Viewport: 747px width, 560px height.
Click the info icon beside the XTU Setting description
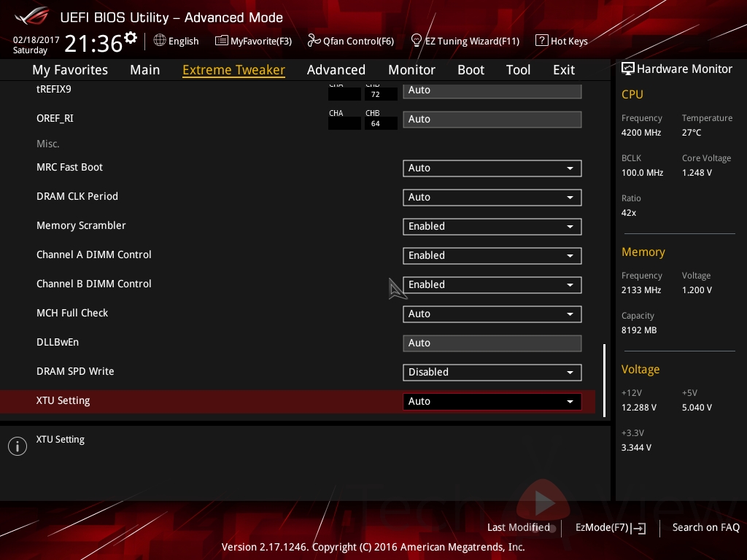tap(17, 446)
